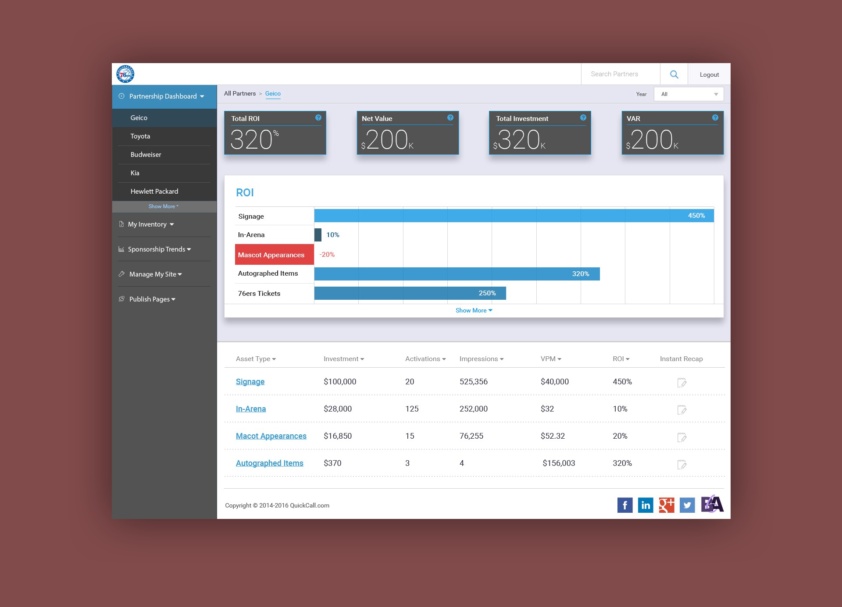Open the Macot Appearances asset link
The height and width of the screenshot is (607, 842).
271,436
